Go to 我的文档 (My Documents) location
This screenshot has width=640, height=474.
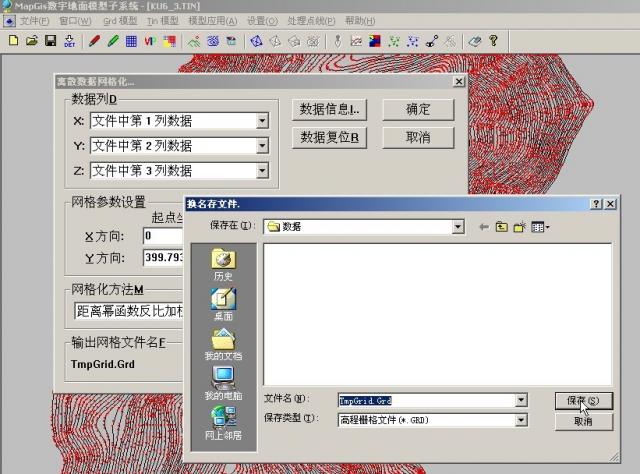pyautogui.click(x=222, y=343)
